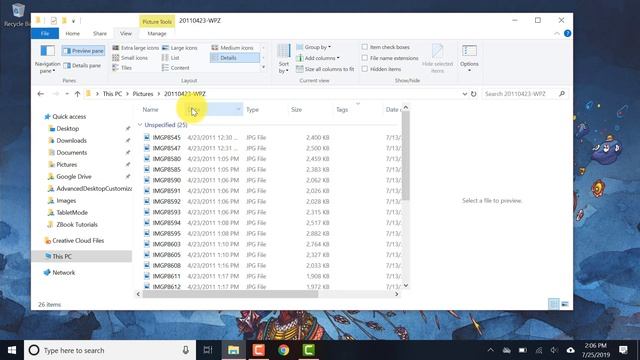640x360 pixels.
Task: Select file IMGP8580
Action: 167,159
